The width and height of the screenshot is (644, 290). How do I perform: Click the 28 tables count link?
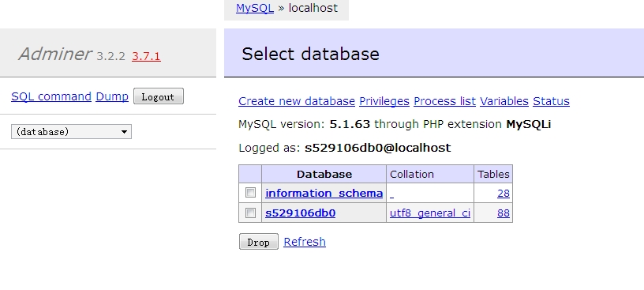click(504, 193)
